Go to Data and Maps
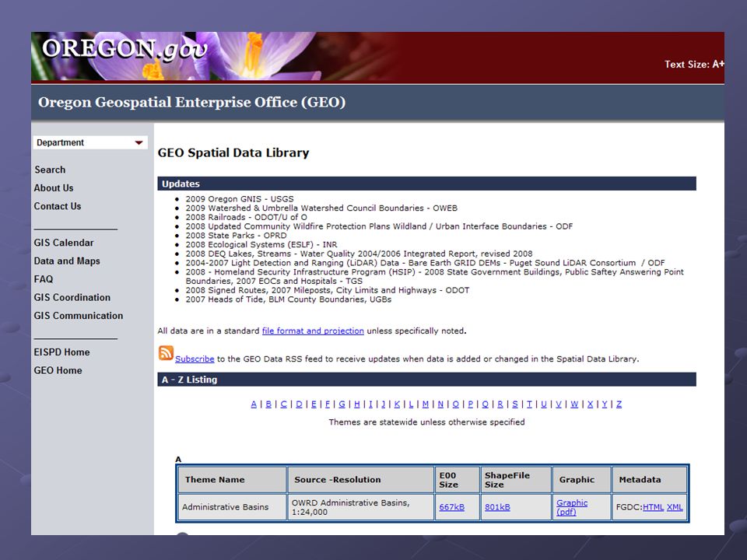Image resolution: width=747 pixels, height=560 pixels. [x=67, y=261]
